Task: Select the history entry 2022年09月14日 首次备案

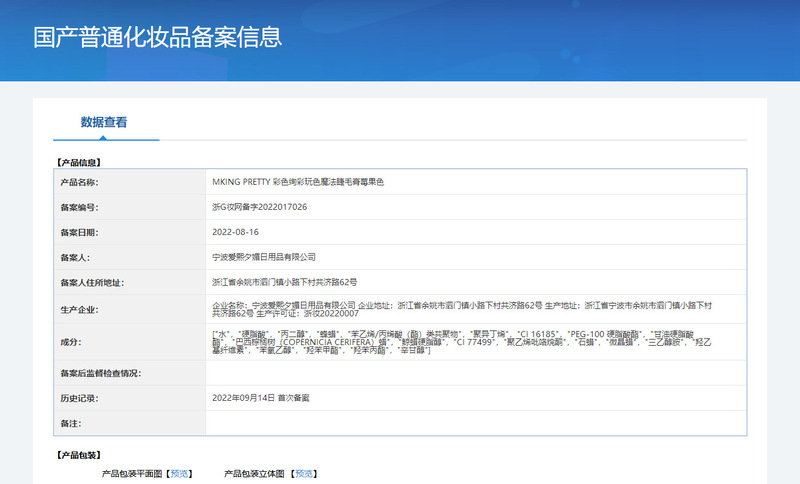Action: coord(261,398)
